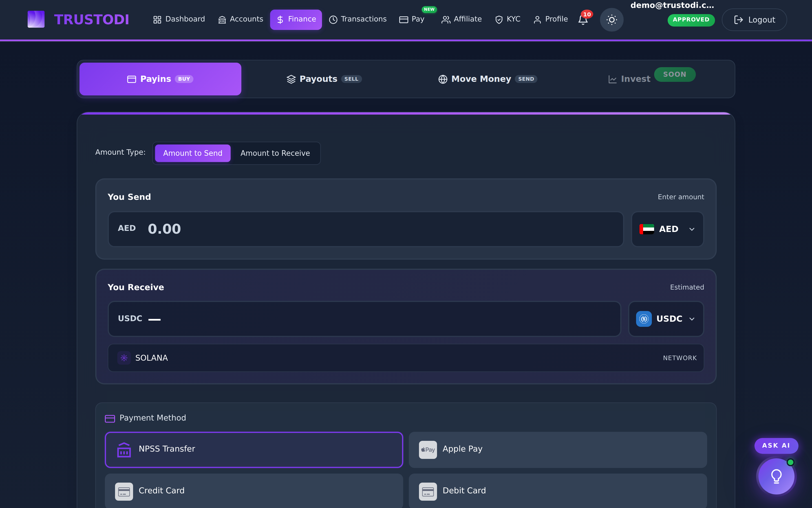Select Amount to Send option

(193, 153)
